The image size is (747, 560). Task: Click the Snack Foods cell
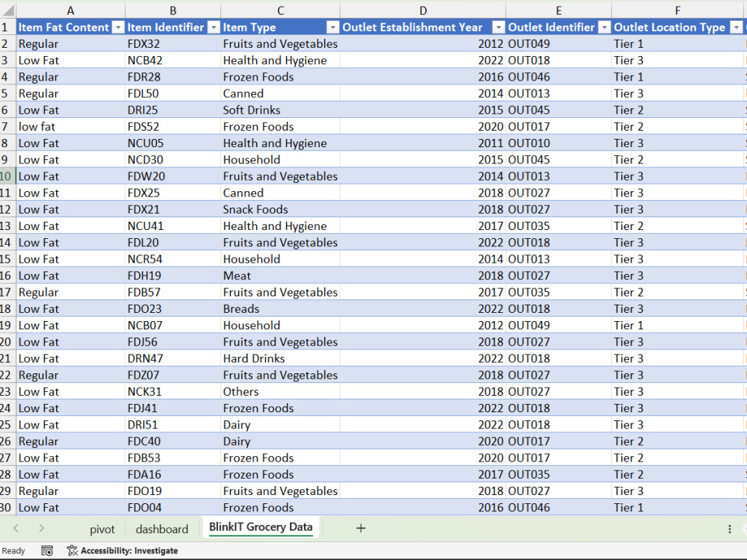[281, 210]
